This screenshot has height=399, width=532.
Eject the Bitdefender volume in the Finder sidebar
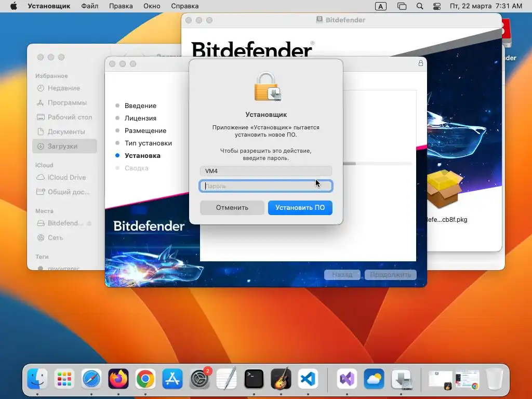pyautogui.click(x=89, y=223)
